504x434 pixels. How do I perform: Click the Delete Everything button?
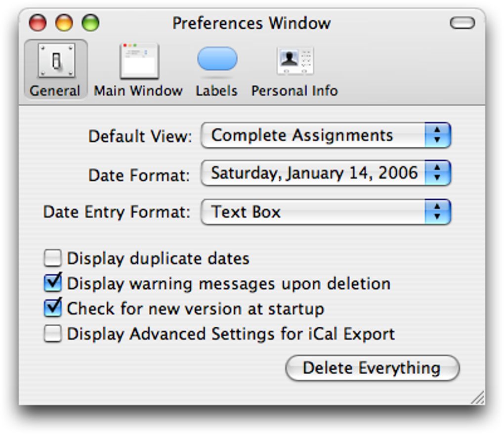[372, 368]
